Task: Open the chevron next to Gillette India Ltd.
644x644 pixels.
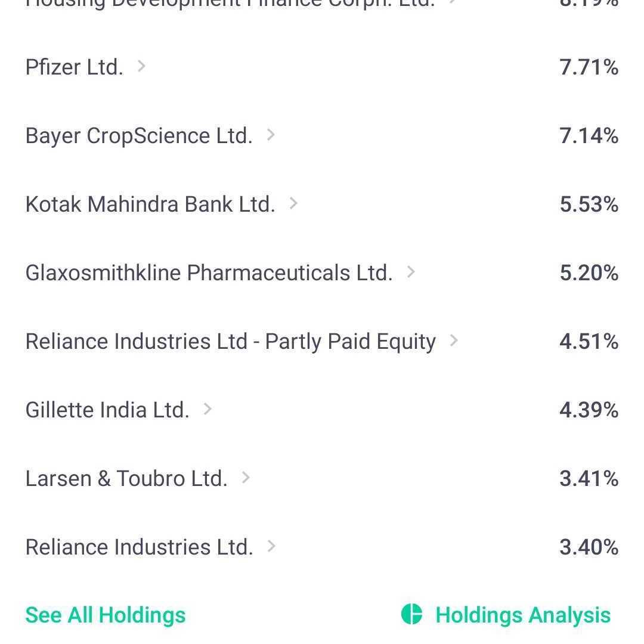Action: coord(208,409)
